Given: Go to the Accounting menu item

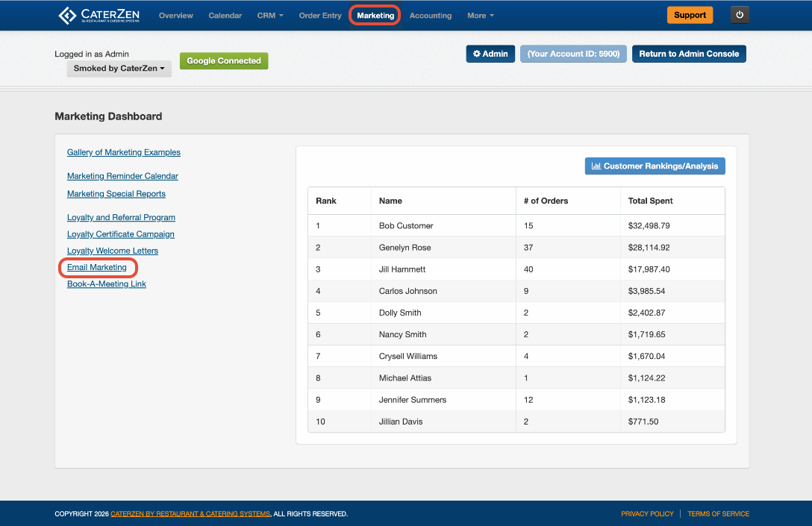Looking at the screenshot, I should 431,16.
